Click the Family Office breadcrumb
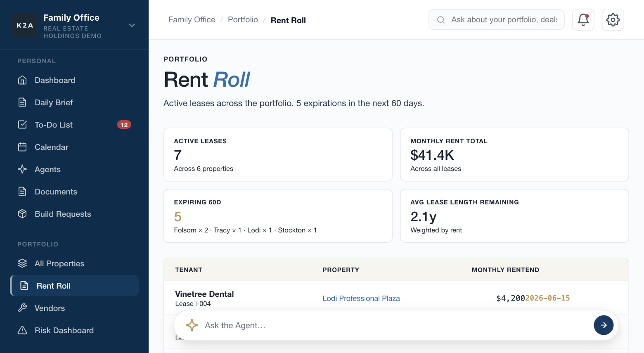 pos(192,20)
